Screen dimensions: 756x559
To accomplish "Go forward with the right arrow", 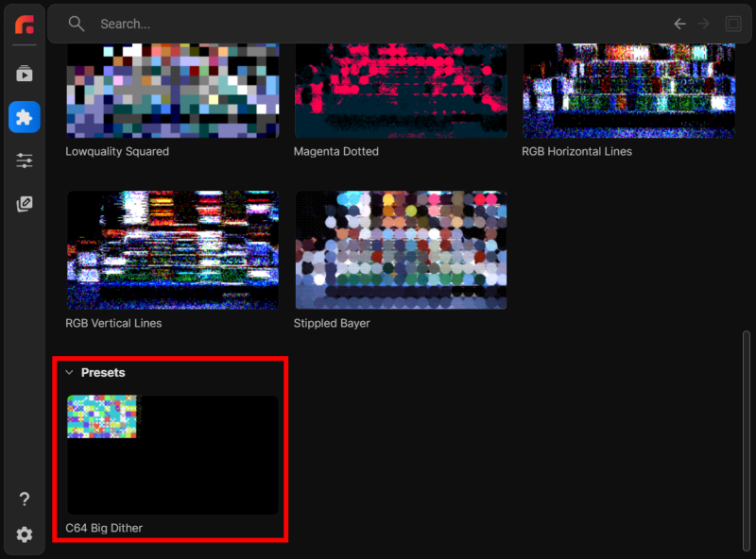I will 703,24.
